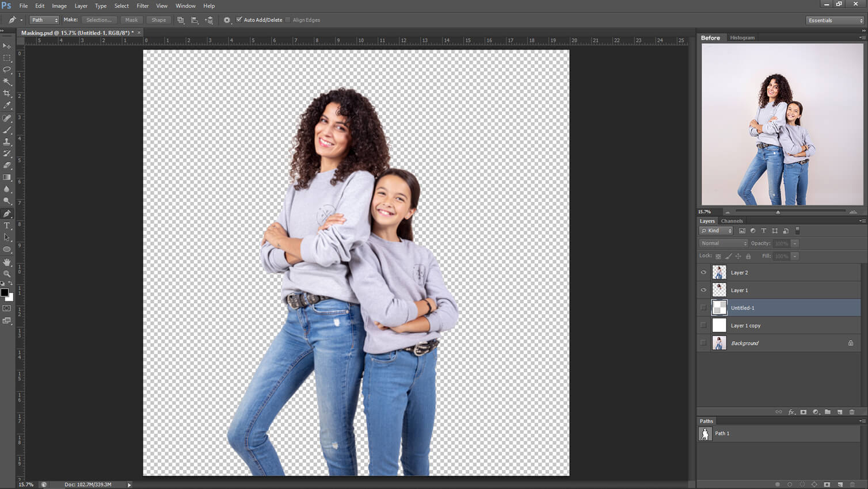Select the Horizontal Type tool

pos(7,226)
